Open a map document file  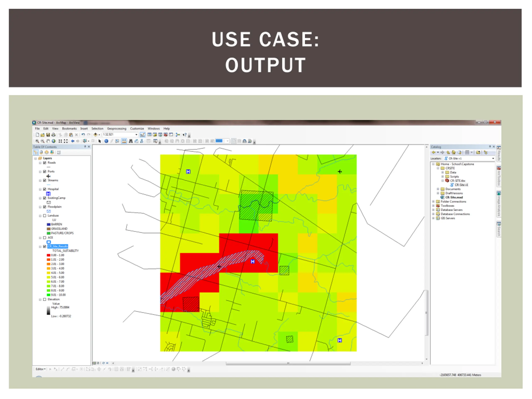[x=43, y=135]
